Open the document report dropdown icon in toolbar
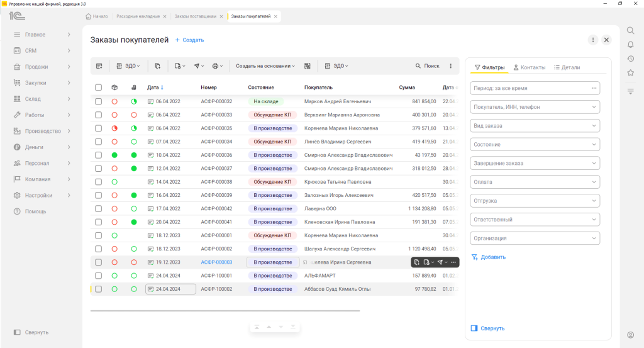Viewport: 644px width, 348px height. click(180, 65)
